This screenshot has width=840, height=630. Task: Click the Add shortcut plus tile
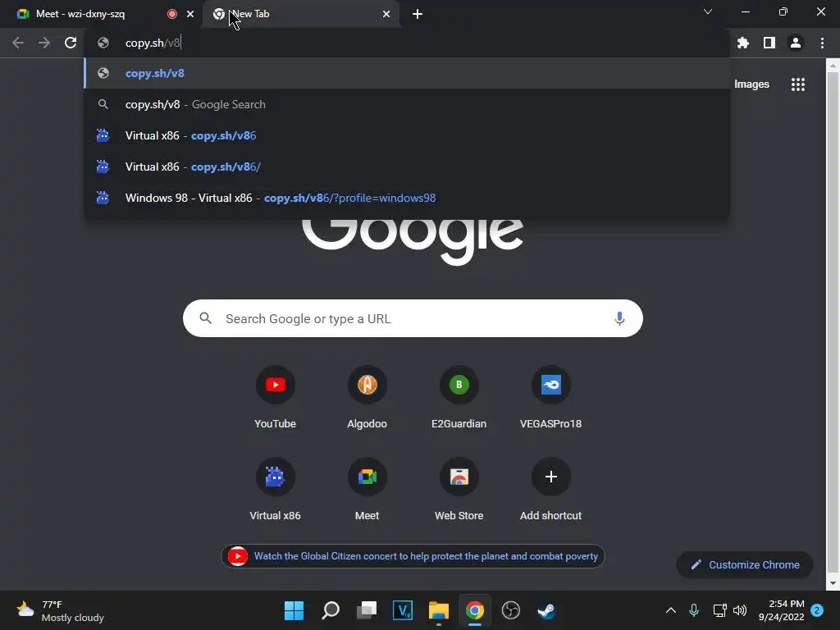(550, 490)
